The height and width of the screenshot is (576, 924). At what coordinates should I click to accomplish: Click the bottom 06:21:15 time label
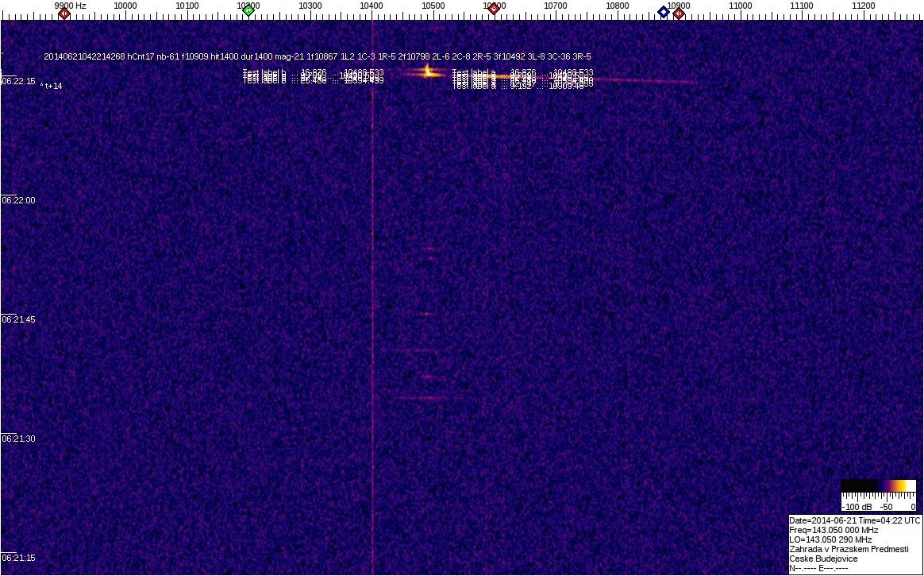(x=18, y=558)
